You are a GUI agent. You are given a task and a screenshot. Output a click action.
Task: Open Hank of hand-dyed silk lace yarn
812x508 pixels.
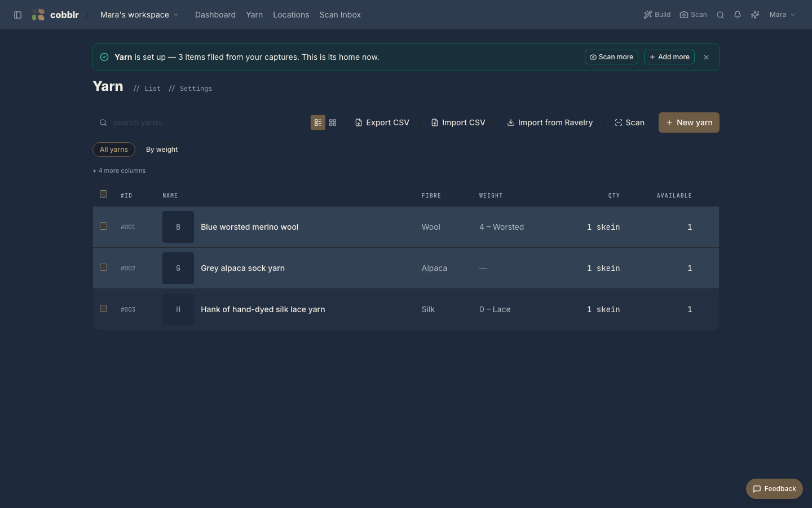point(263,309)
